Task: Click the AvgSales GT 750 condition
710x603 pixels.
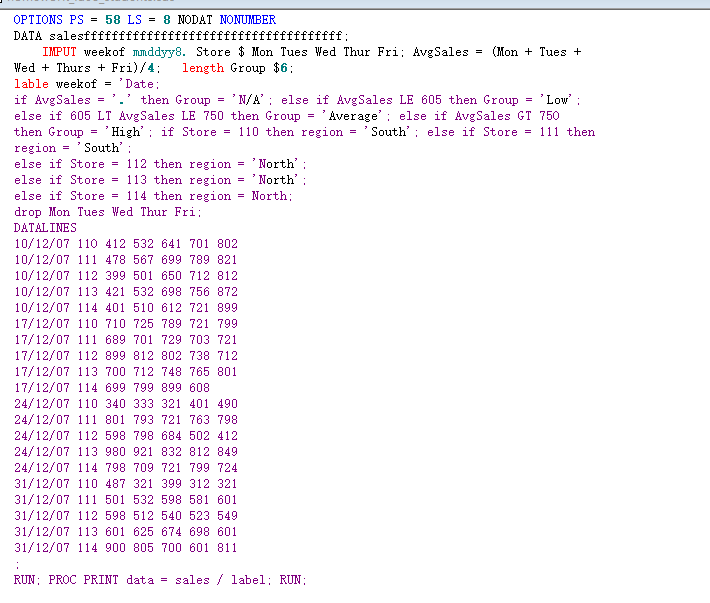Action: (x=507, y=116)
